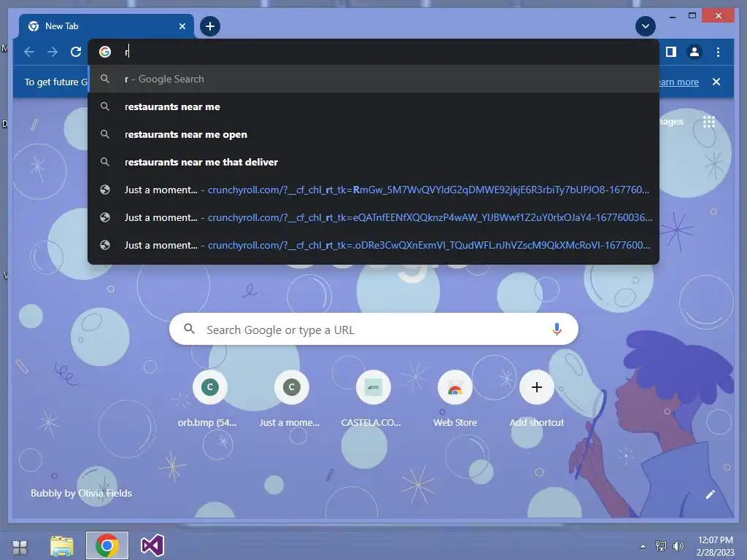Choose 'restaurants near me that deliver' suggestion
Screen dimensions: 747x560
373,162
